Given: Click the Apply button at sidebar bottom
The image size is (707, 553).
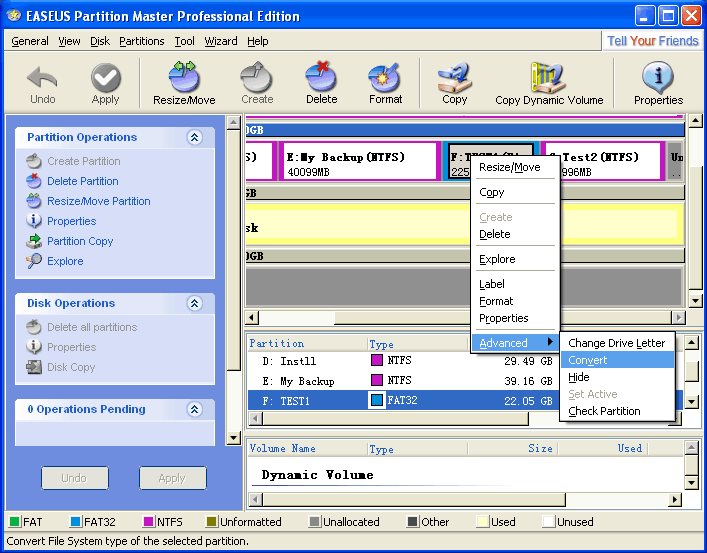Looking at the screenshot, I should tap(173, 478).
